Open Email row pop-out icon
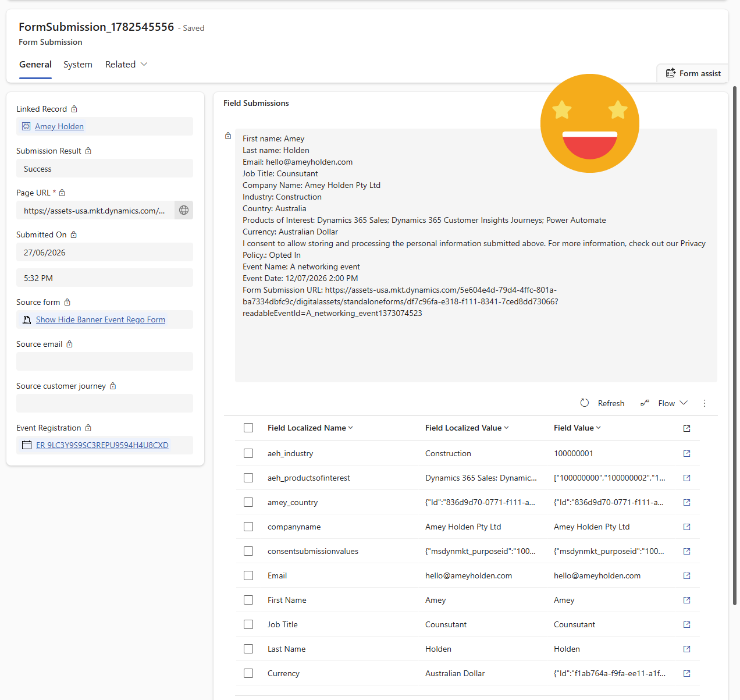The width and height of the screenshot is (740, 700). tap(686, 575)
